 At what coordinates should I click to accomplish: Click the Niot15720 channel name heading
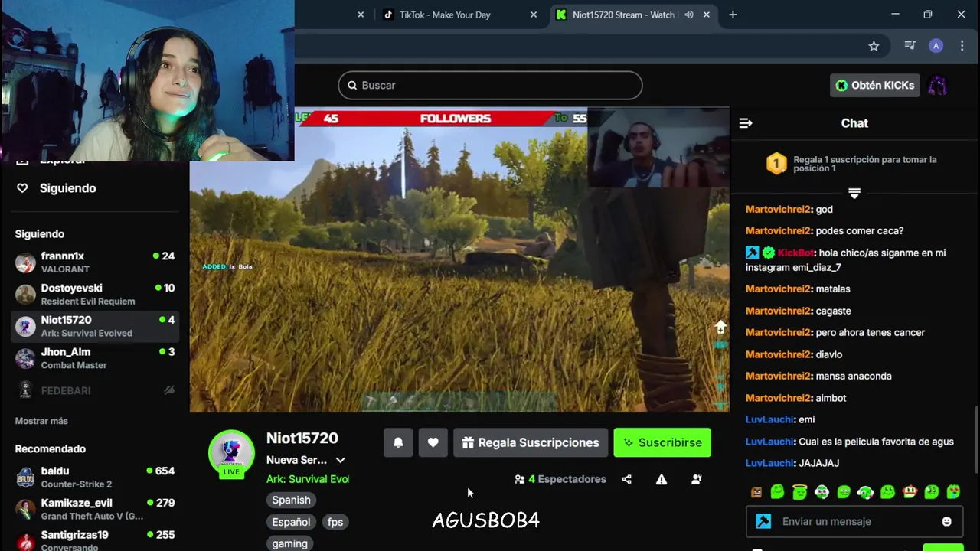pos(302,438)
